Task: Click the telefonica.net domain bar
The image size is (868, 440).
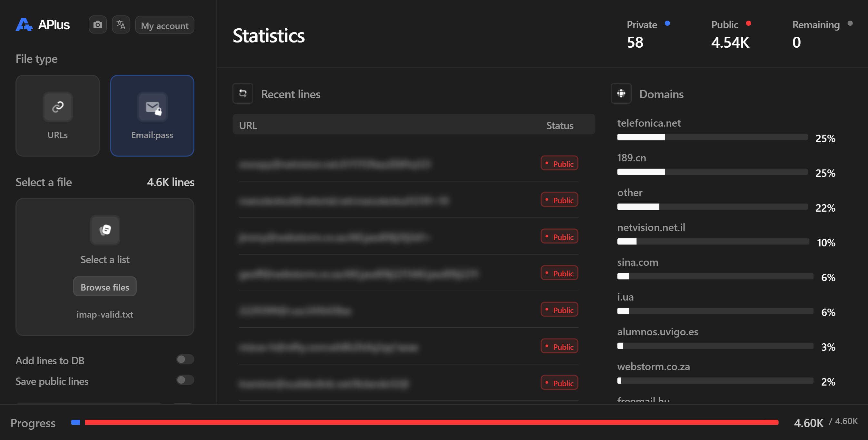Action: (712, 137)
